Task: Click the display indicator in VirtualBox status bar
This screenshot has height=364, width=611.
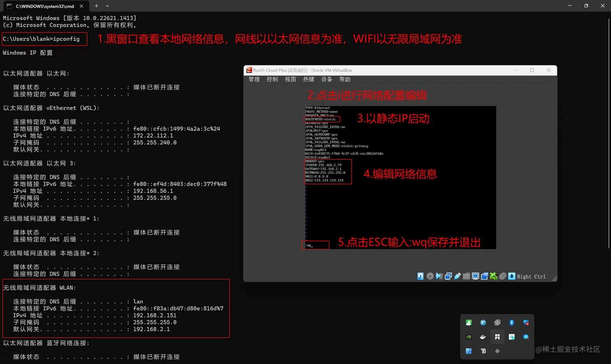Action: click(476, 276)
